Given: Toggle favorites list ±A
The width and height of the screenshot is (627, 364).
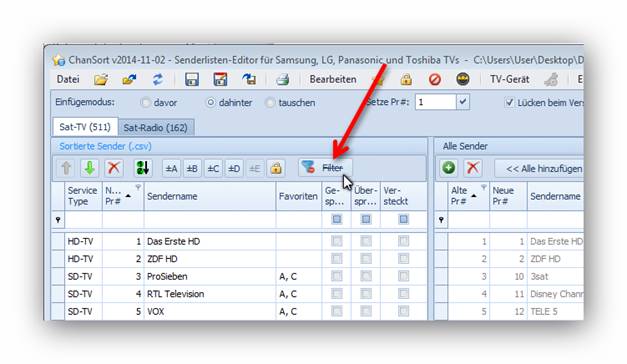Looking at the screenshot, I should 171,168.
